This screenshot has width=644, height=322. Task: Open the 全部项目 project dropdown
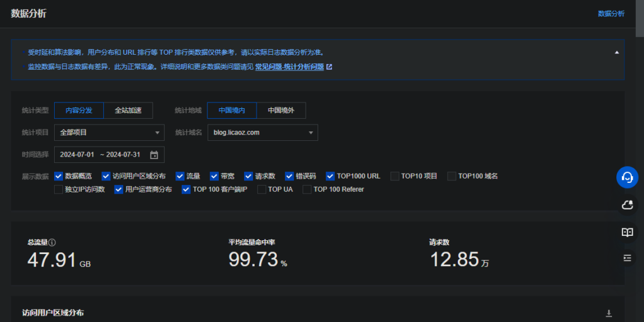point(109,133)
